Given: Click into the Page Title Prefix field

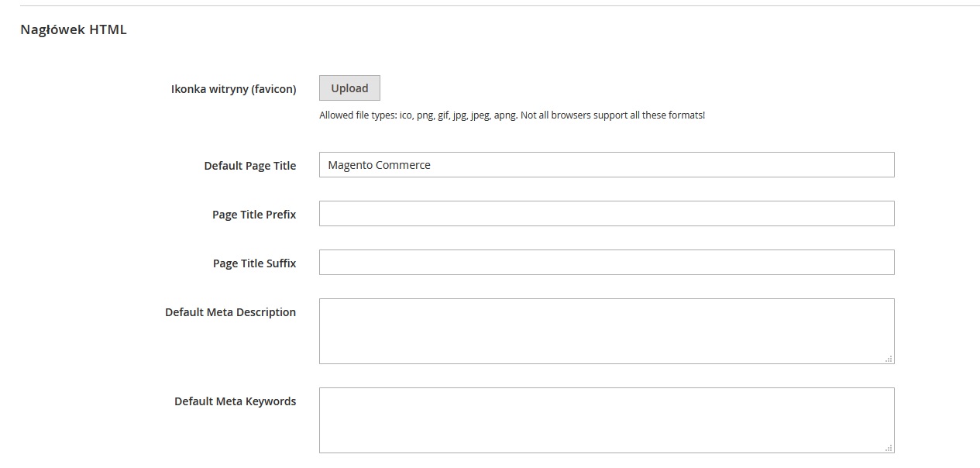Looking at the screenshot, I should tap(606, 214).
